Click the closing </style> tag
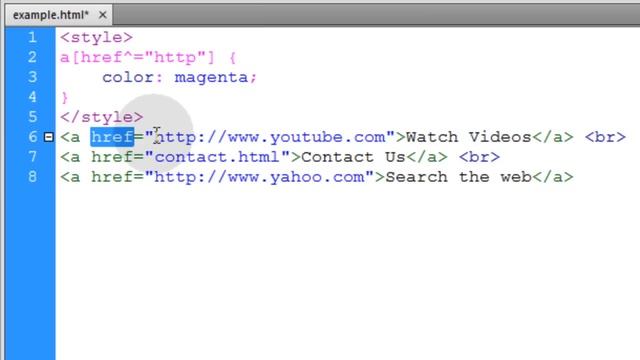The image size is (640, 360). click(x=102, y=117)
